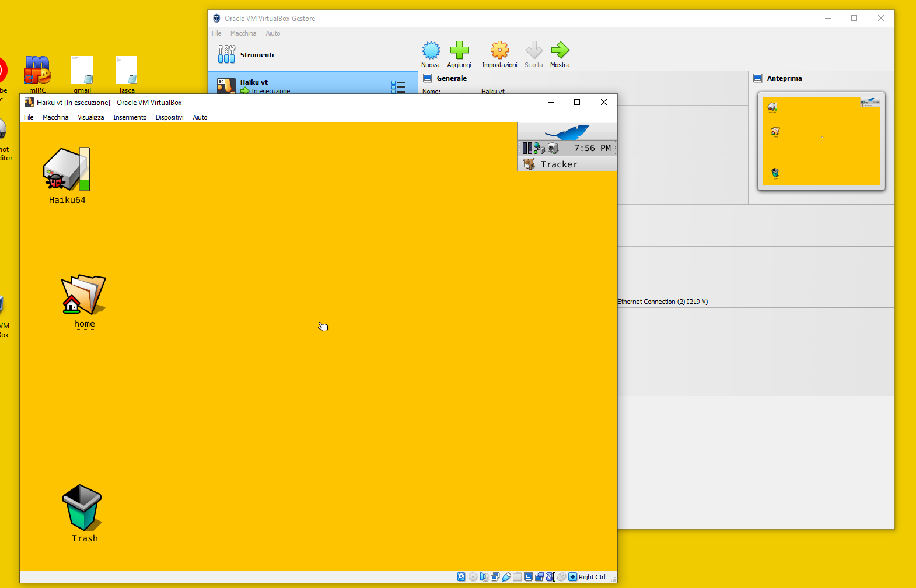
Task: Open Macchina menu in VirtualBox Gestore
Action: tap(243, 33)
